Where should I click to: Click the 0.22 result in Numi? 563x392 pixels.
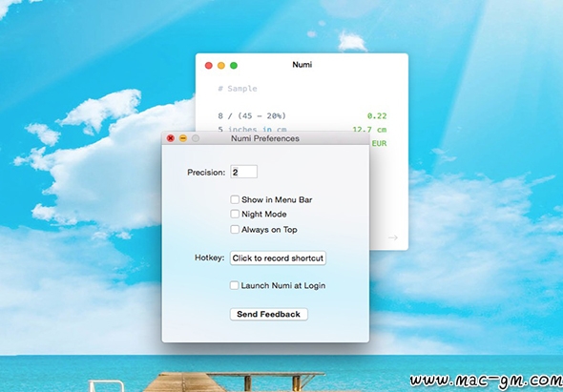(377, 116)
